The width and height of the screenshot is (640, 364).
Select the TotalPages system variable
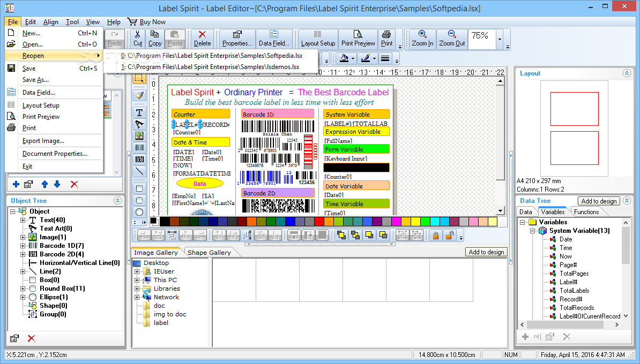tap(574, 274)
